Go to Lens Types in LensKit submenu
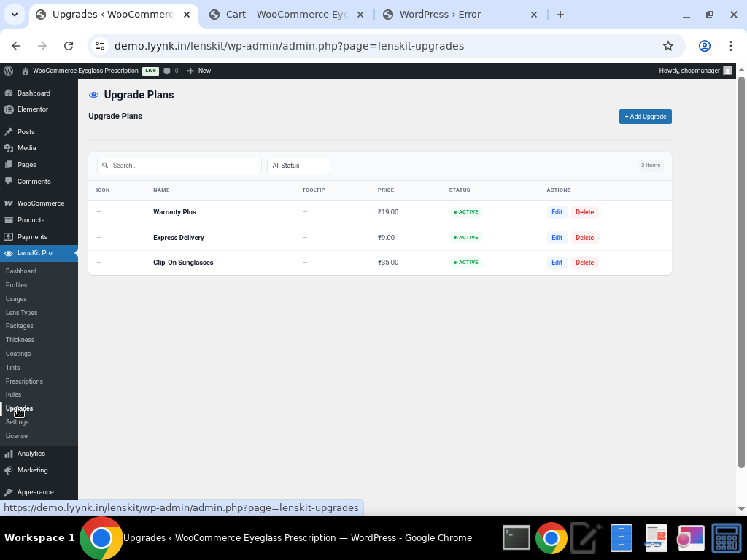The image size is (747, 560). coord(21,313)
